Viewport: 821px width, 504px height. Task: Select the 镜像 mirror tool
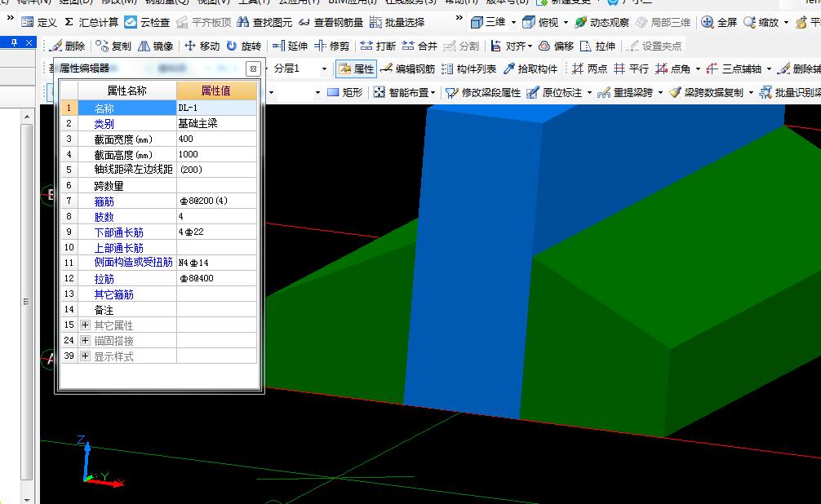(155, 46)
